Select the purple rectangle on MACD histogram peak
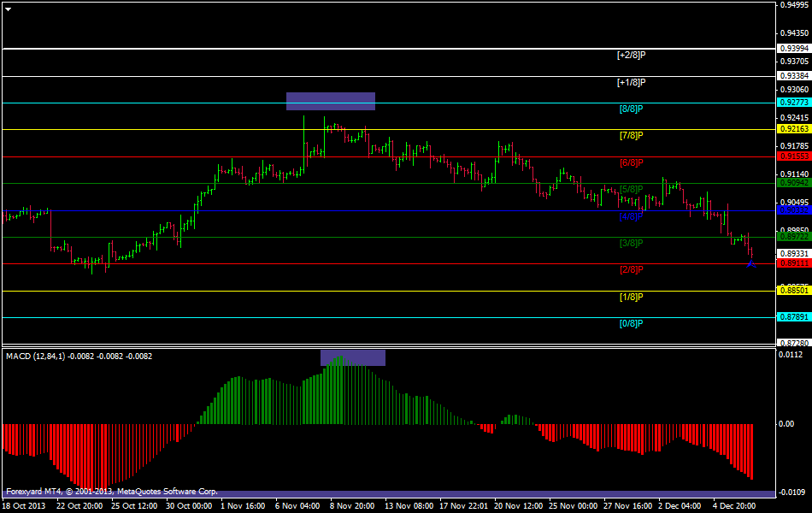 click(352, 357)
